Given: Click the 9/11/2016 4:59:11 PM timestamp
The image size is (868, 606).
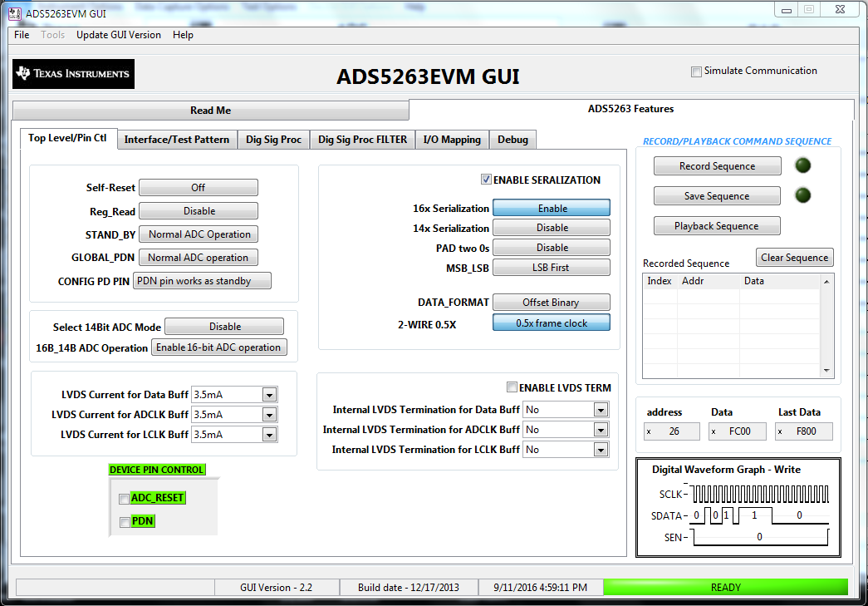Looking at the screenshot, I should [540, 587].
